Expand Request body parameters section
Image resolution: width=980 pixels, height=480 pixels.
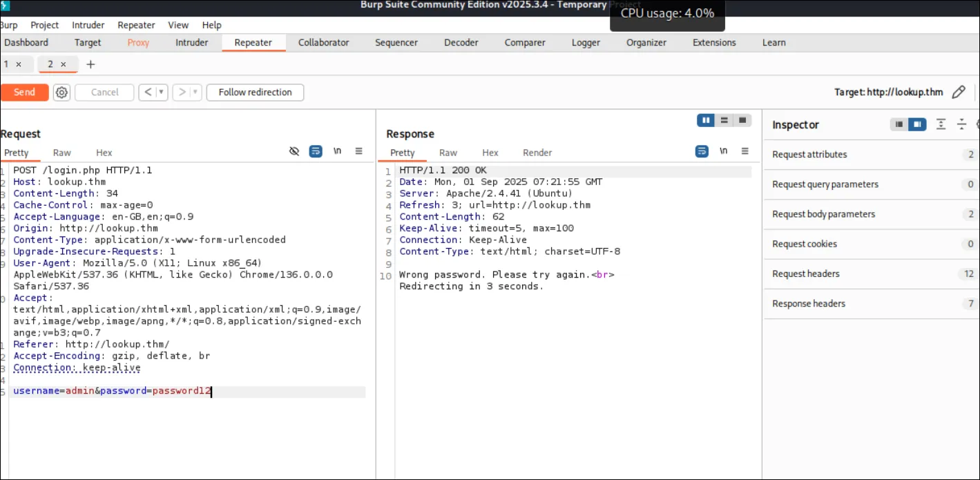(x=872, y=214)
